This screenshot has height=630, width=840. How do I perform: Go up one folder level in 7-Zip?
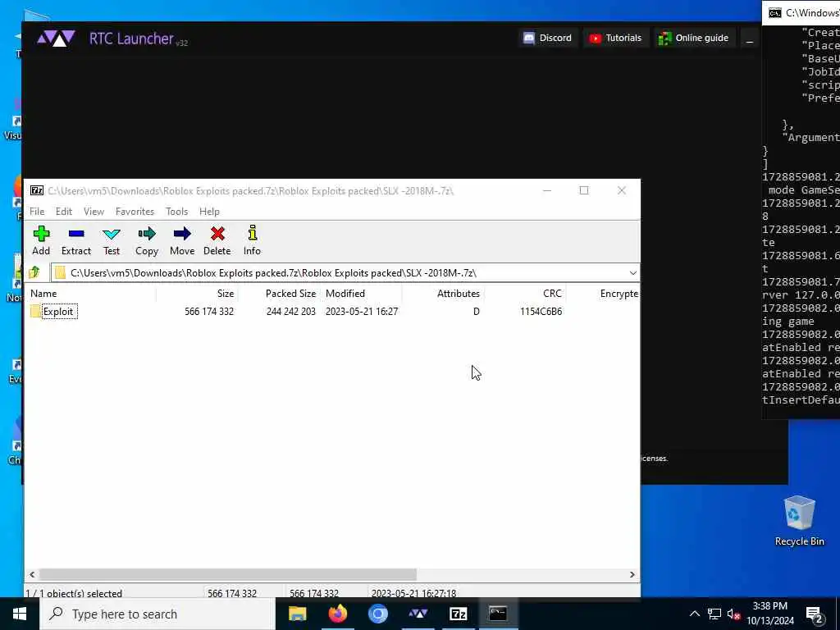click(34, 272)
